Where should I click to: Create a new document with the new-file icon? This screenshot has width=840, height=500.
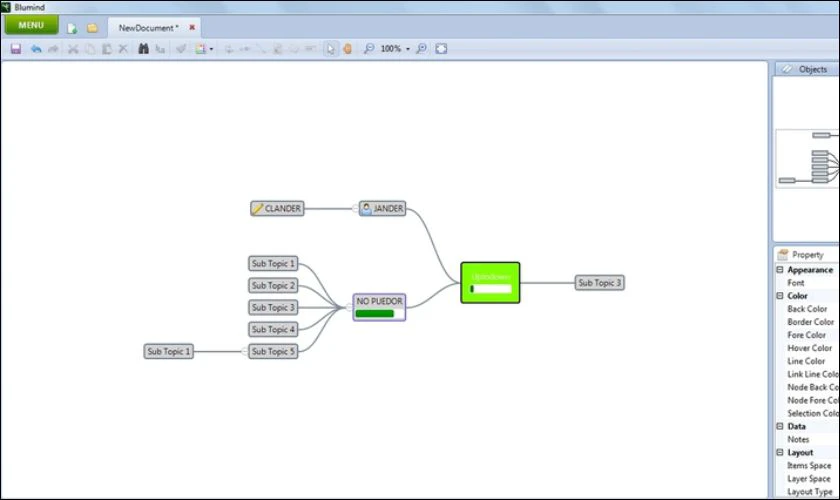(72, 28)
